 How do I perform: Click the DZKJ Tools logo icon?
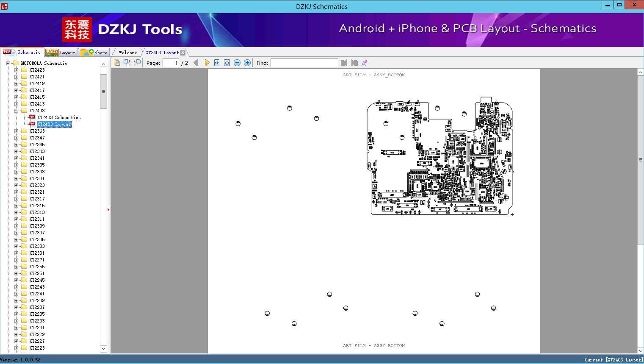click(77, 30)
